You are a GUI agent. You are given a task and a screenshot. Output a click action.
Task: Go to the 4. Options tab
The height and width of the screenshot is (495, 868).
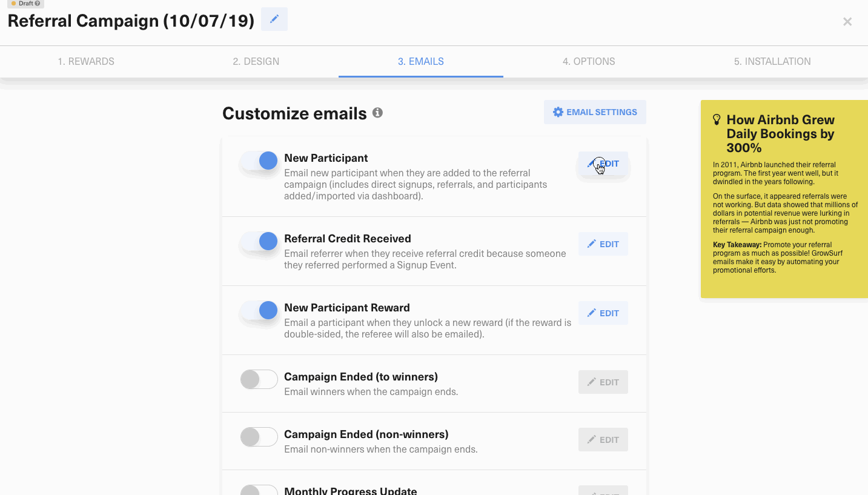[589, 61]
